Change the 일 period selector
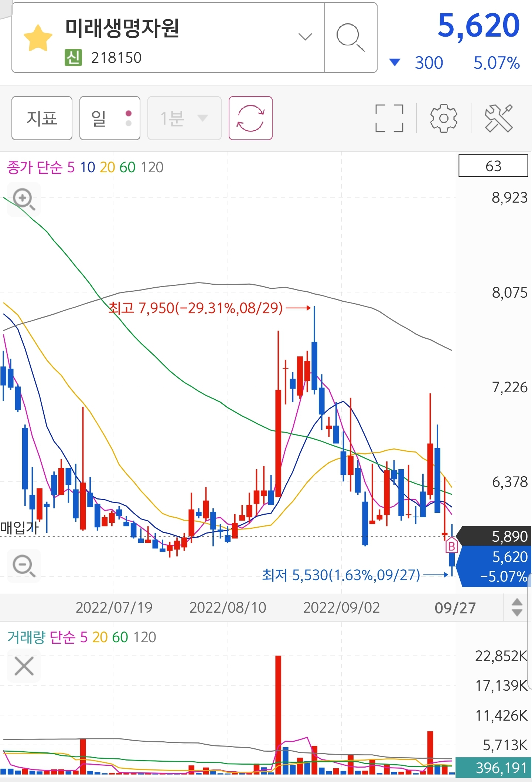This screenshot has width=532, height=782. (x=110, y=118)
